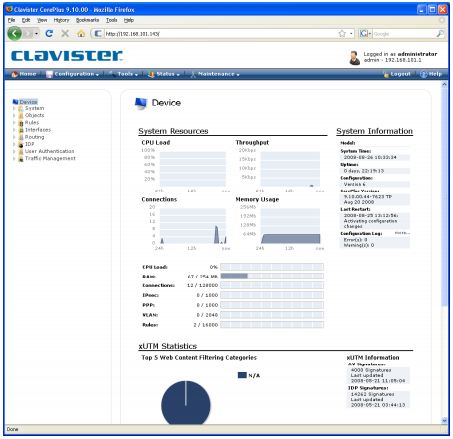Select IDP in the tree

point(29,144)
